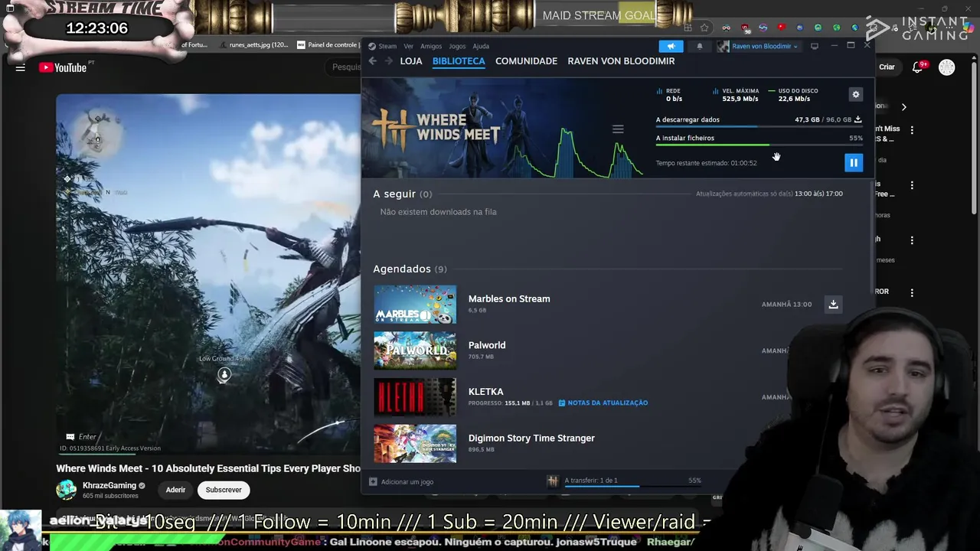This screenshot has width=980, height=551.
Task: Click the A instalar ficheiros progress bar
Action: (759, 145)
